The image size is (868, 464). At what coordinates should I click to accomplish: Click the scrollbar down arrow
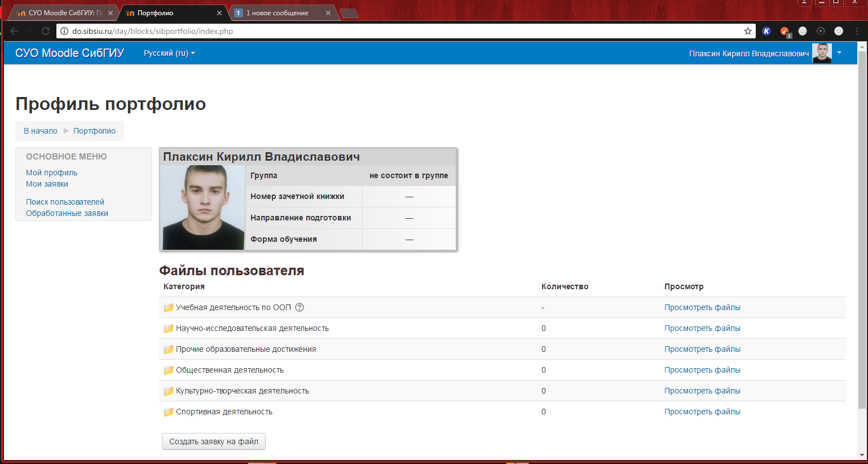pos(861,455)
